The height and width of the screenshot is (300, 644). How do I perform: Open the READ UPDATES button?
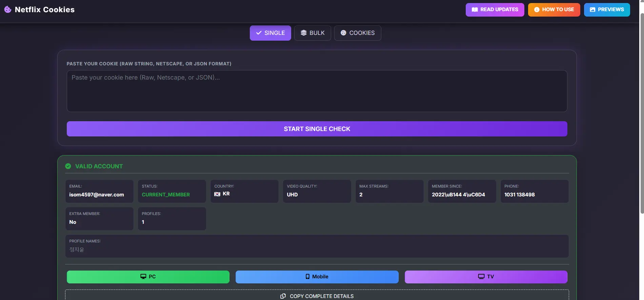tap(495, 9)
